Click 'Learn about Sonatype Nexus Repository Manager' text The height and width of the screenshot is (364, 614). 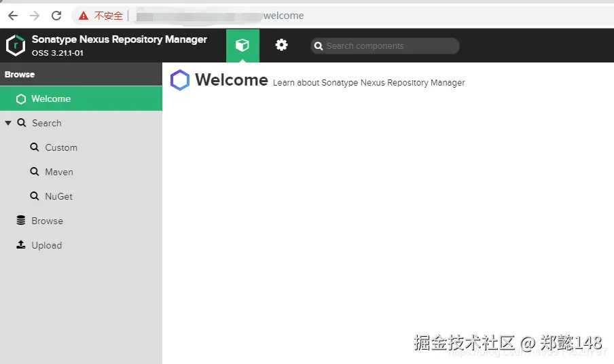pyautogui.click(x=369, y=83)
